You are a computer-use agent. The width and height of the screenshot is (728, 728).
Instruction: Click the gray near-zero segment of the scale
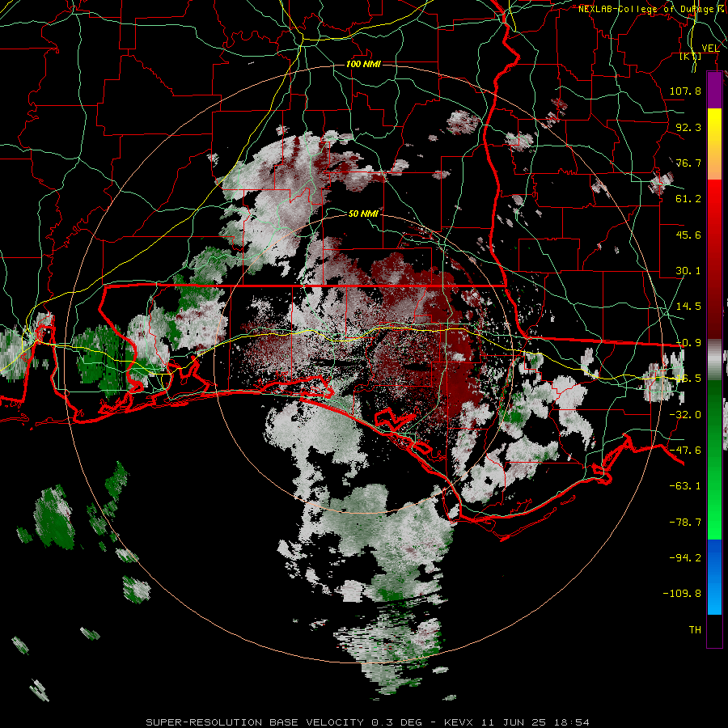point(714,360)
